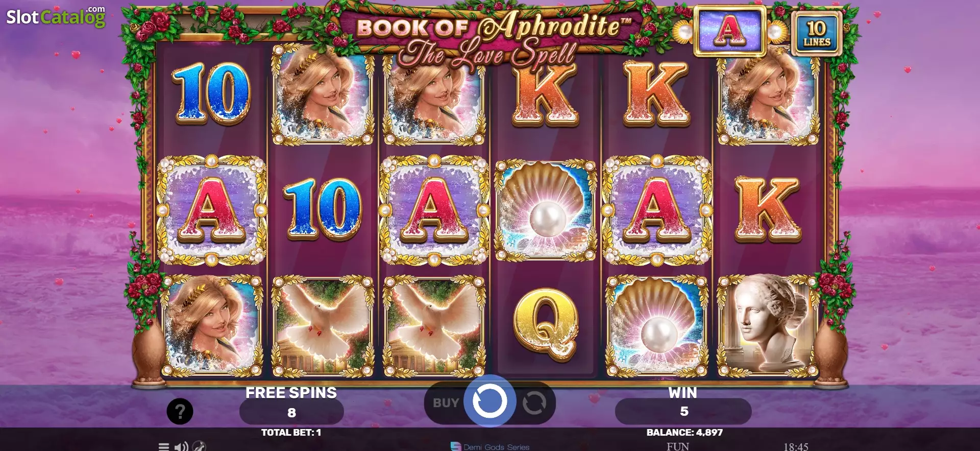Click the main spin button
The width and height of the screenshot is (980, 451).
(x=489, y=401)
